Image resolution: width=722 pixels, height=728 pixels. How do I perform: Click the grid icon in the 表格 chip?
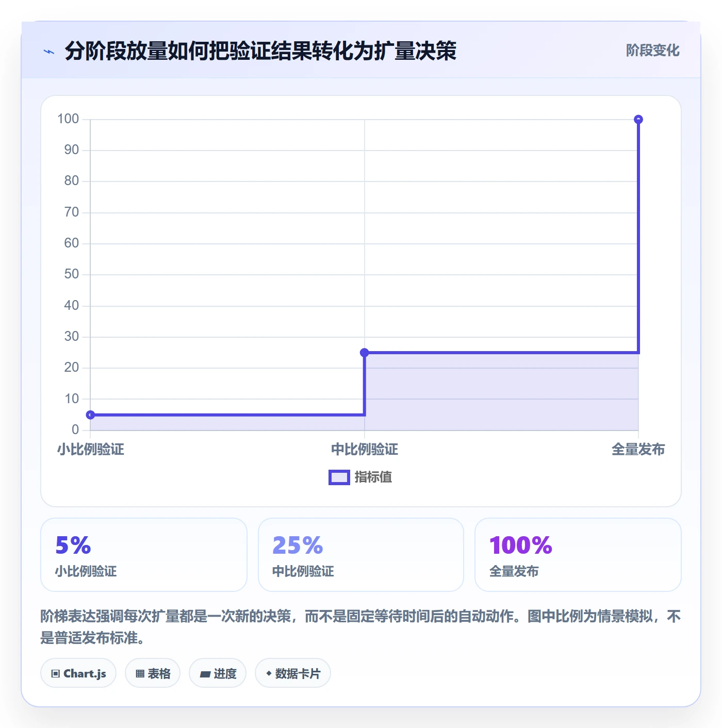tap(140, 674)
